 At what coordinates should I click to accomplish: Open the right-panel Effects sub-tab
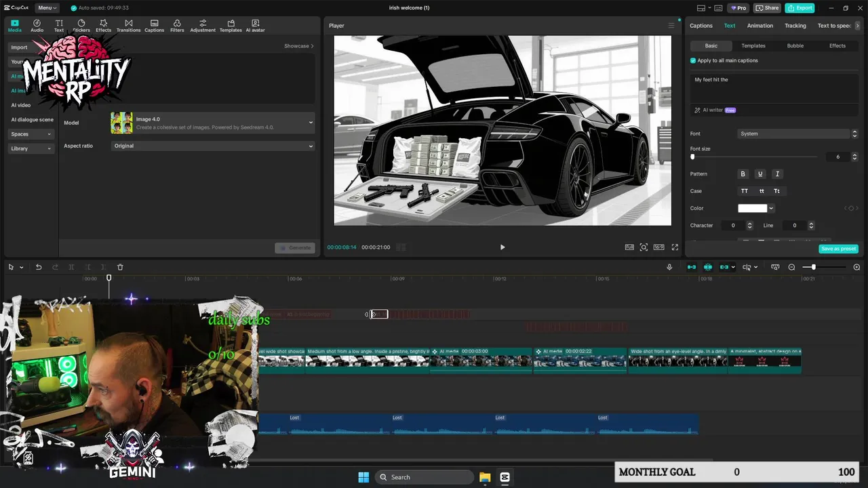pos(837,45)
